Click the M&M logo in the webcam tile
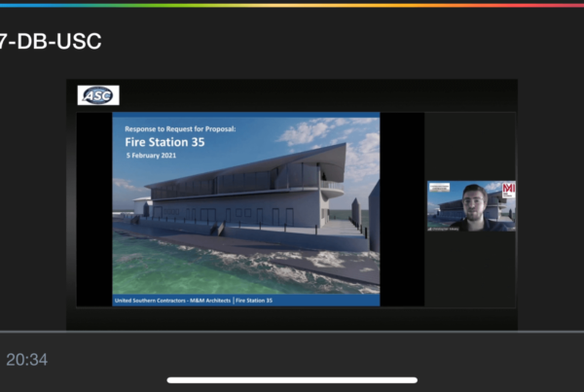The width and height of the screenshot is (584, 392). 508,189
